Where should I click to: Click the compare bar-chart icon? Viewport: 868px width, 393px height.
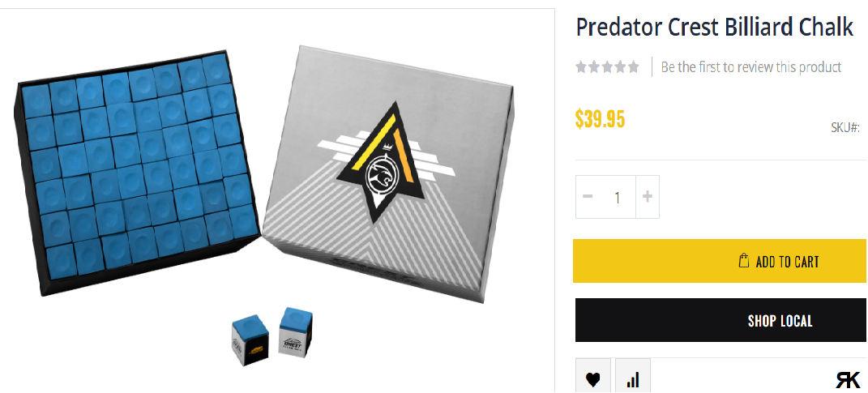(x=633, y=377)
